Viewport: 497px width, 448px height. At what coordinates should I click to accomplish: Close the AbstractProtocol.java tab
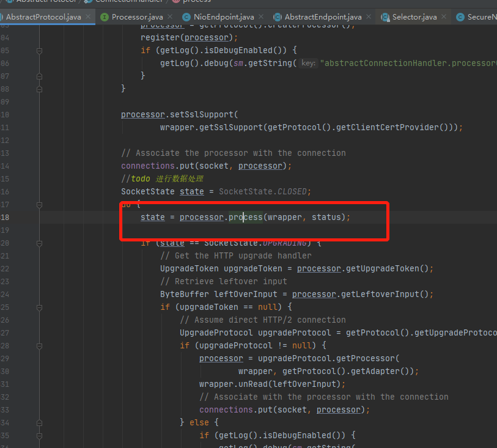(88, 17)
